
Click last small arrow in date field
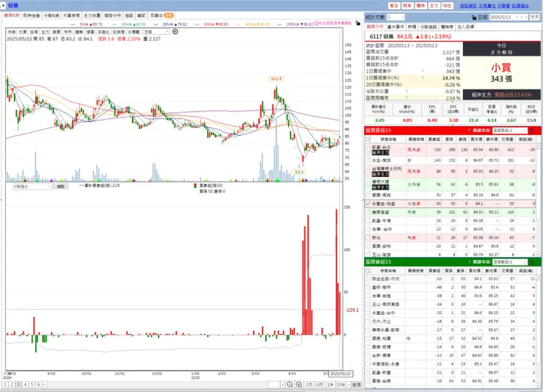coord(526,17)
